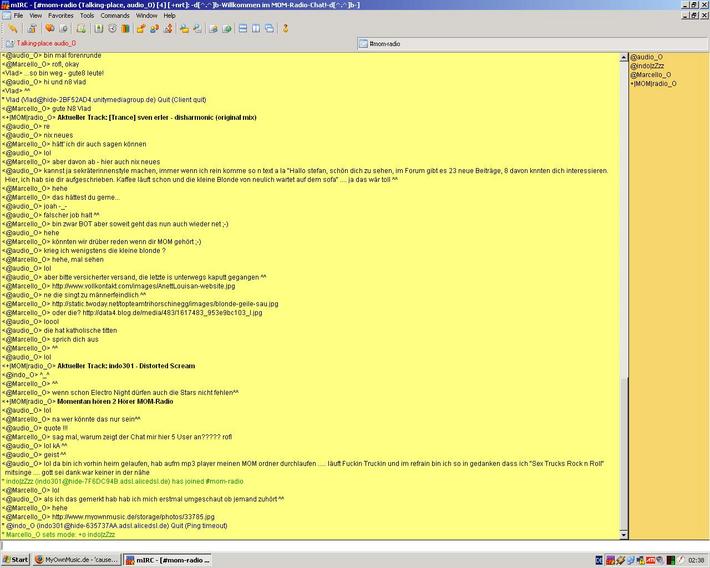Click the mIRC MDI window icon beside File
This screenshot has width=710, height=568.
click(6, 15)
